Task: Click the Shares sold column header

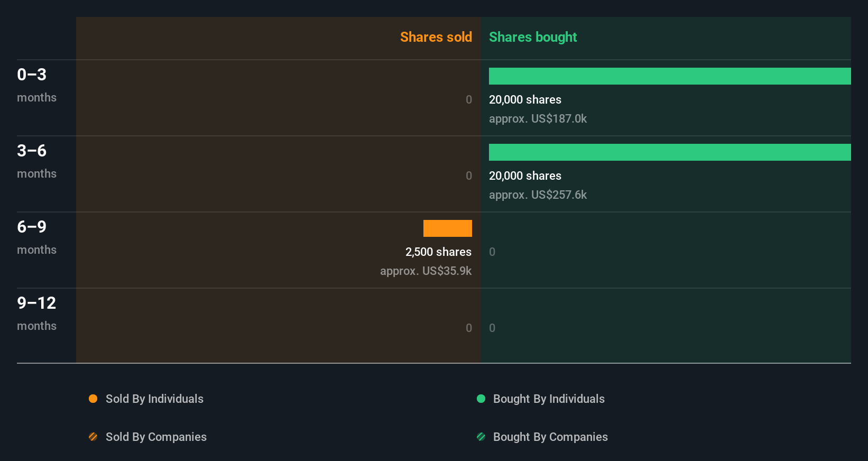Action: click(x=436, y=37)
